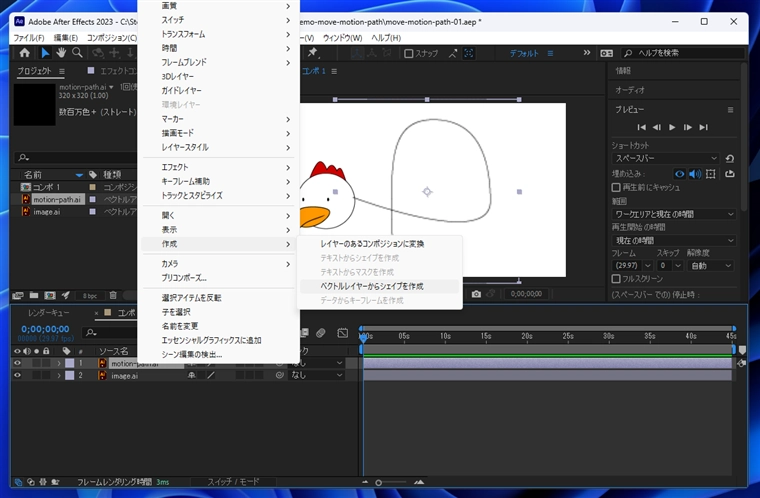
Task: Open the スキップ value dropdown
Action: 670,266
